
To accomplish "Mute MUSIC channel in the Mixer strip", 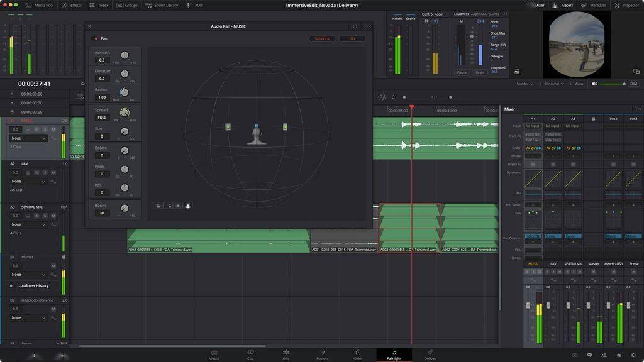I will pos(539,271).
